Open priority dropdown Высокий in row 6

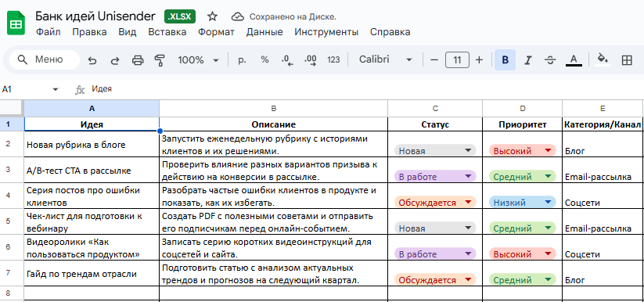click(523, 254)
